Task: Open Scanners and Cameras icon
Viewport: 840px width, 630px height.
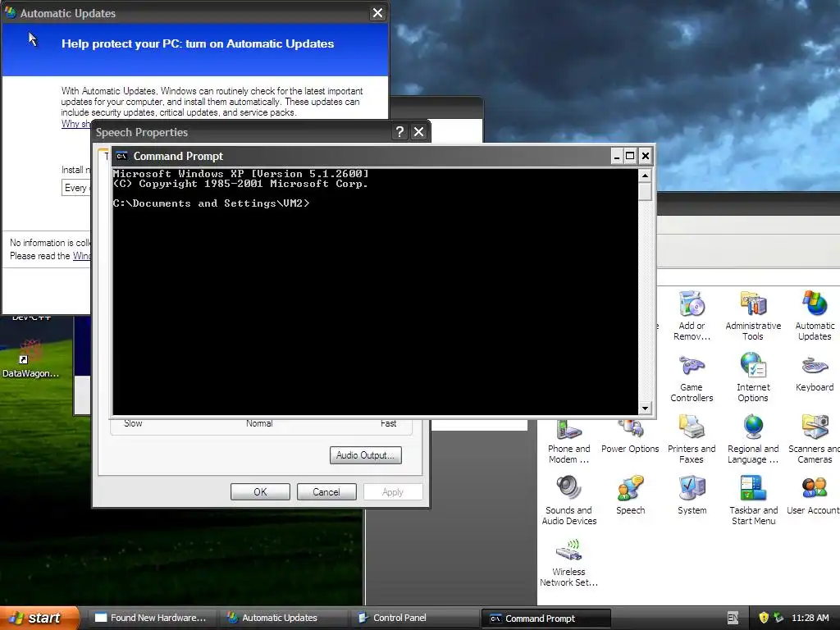Action: 815,440
